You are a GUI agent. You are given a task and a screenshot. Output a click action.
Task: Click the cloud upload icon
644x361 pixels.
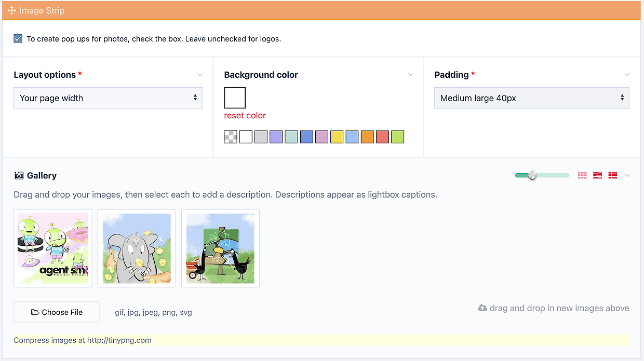pyautogui.click(x=482, y=308)
